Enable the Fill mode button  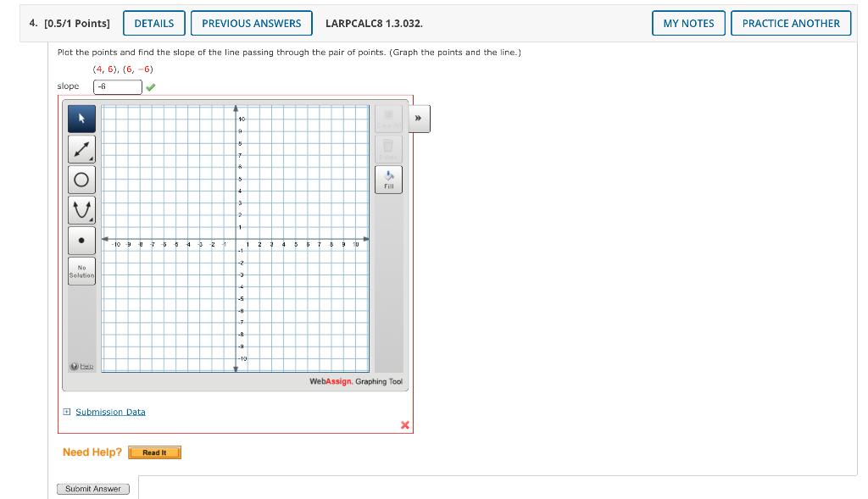388,179
